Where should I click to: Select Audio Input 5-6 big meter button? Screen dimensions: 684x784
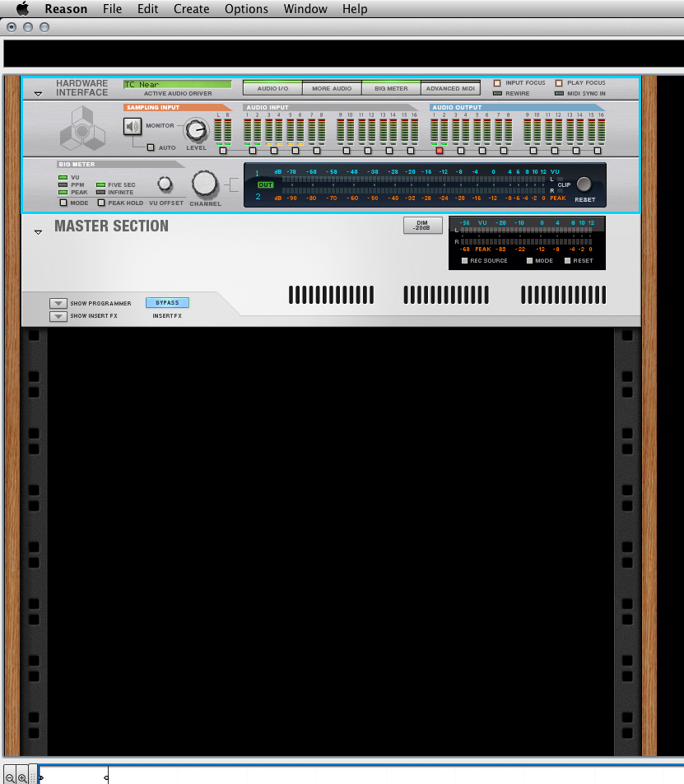[295, 151]
